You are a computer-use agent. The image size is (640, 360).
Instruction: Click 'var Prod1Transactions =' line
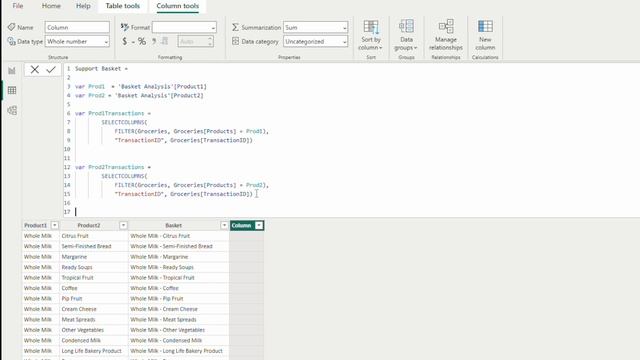[113, 113]
